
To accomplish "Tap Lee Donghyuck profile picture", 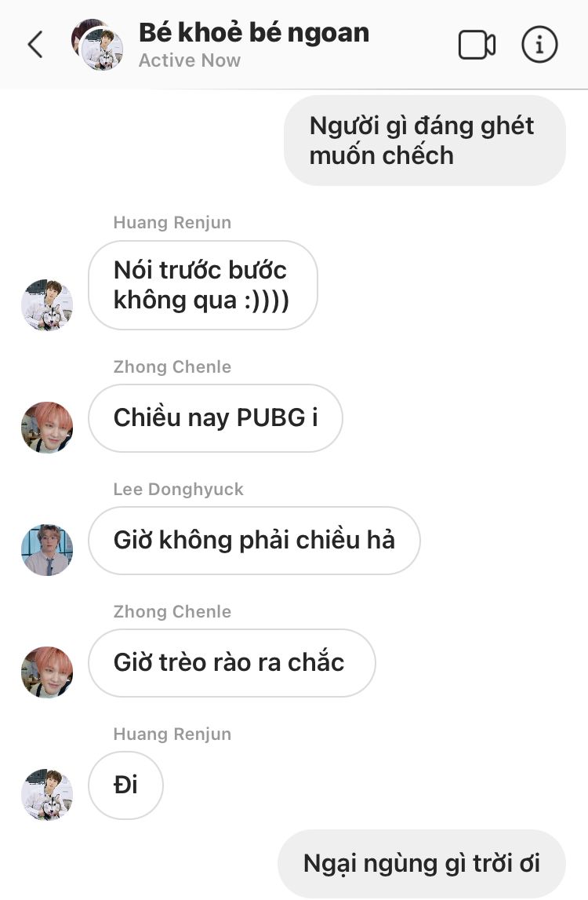I will [x=47, y=550].
